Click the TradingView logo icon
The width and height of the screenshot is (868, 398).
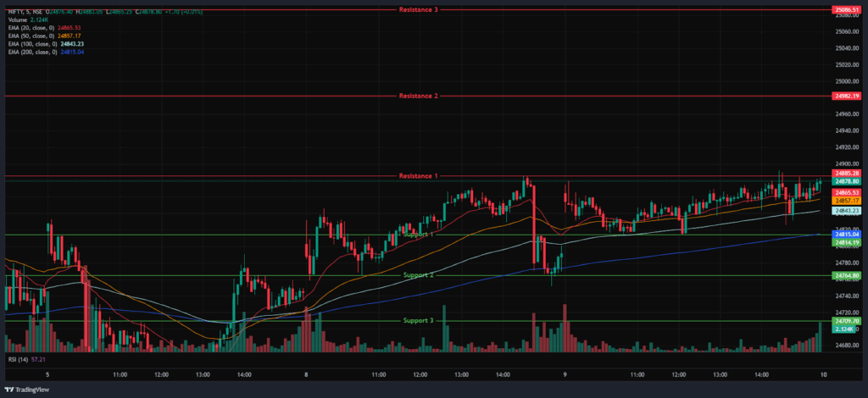click(x=10, y=390)
